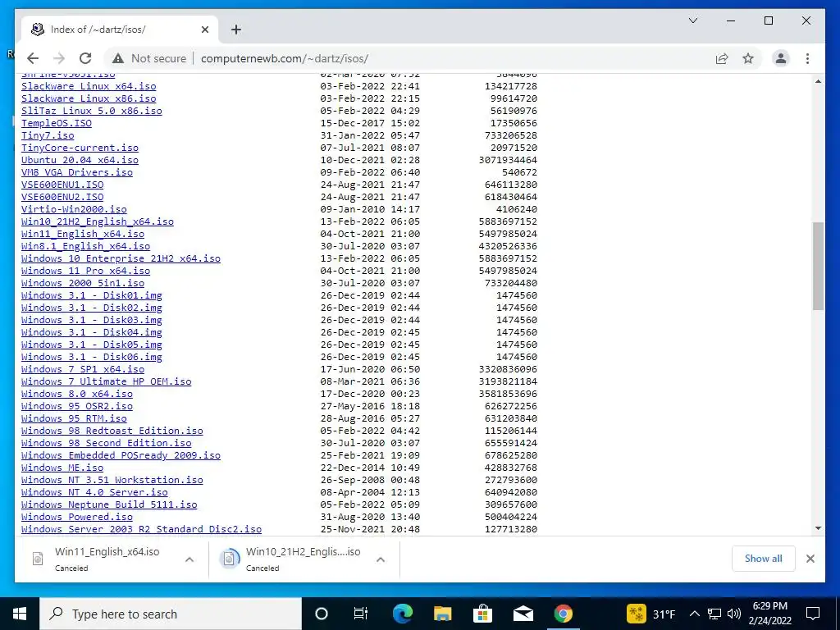This screenshot has width=840, height=630.
Task: Share this page via share icon
Action: 722,58
